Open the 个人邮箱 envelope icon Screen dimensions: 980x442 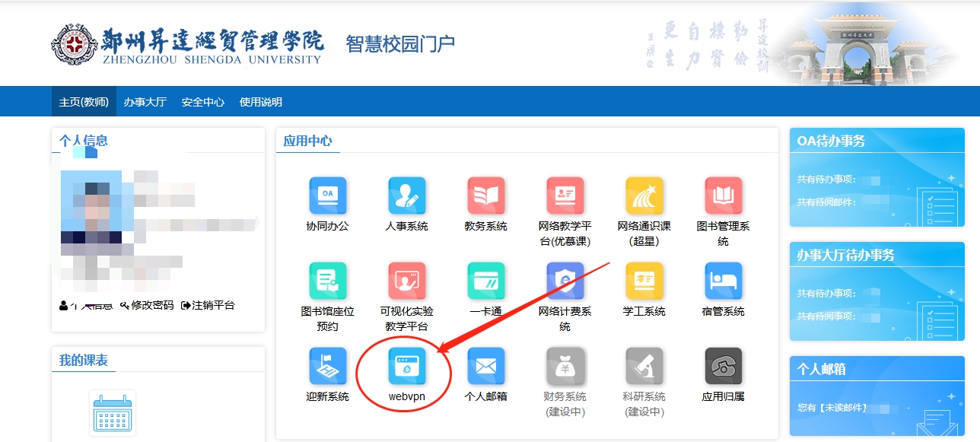point(485,367)
